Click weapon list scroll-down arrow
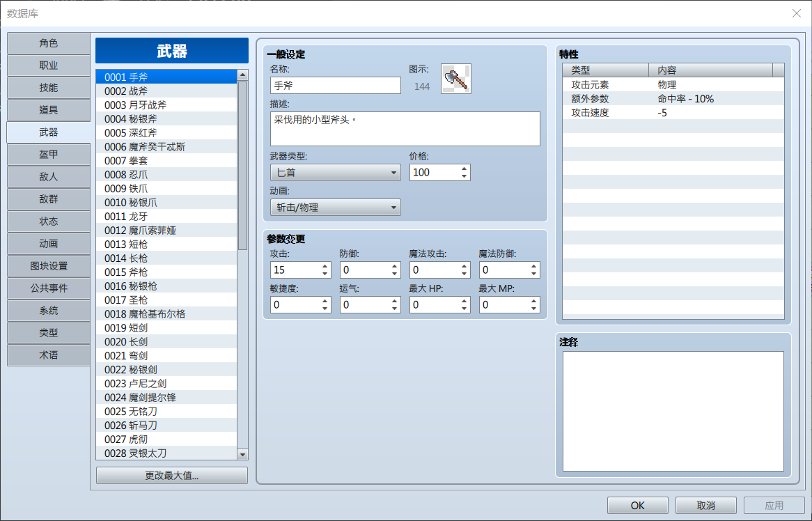 pos(242,454)
